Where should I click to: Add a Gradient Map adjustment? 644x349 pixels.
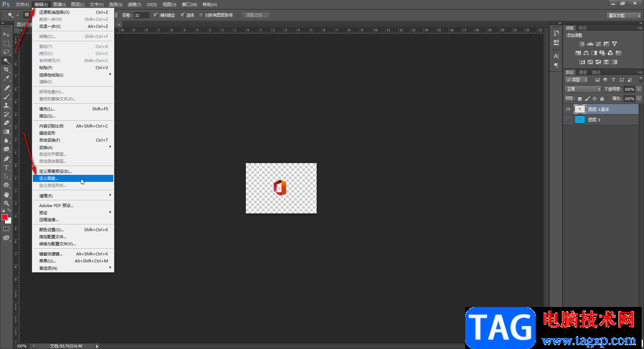click(x=614, y=62)
